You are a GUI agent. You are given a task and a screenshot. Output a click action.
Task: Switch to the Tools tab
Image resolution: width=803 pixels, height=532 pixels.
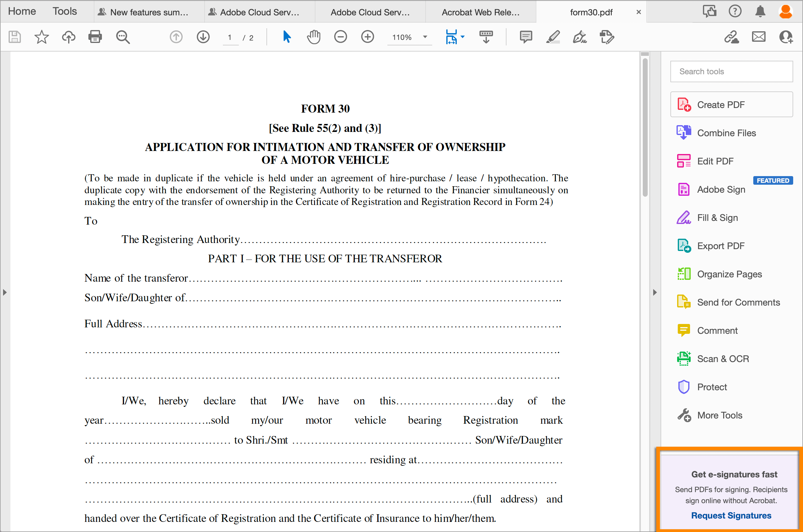point(64,11)
